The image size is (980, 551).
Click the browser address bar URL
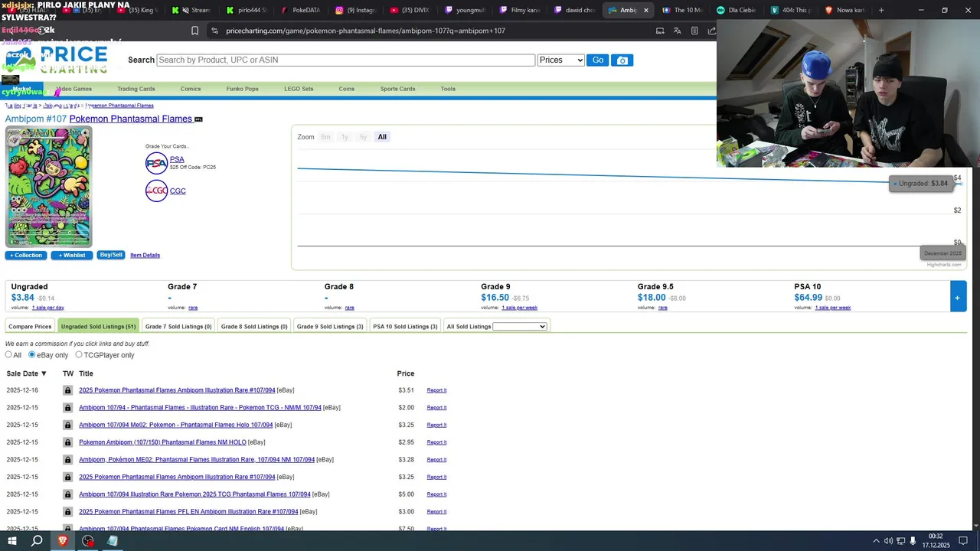pyautogui.click(x=365, y=31)
